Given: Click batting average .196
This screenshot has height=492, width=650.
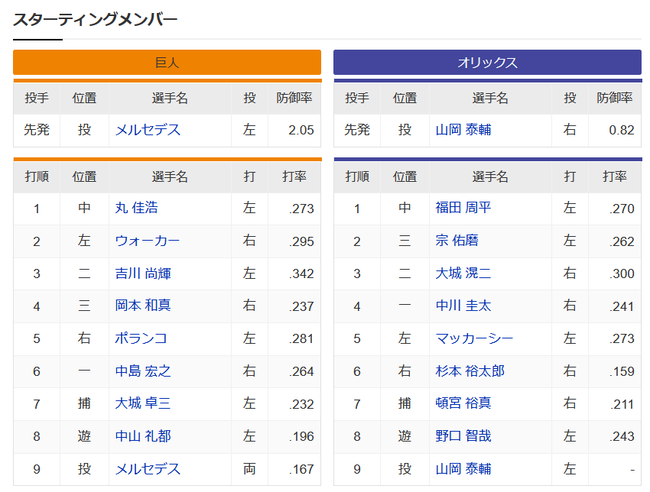Looking at the screenshot, I should click(301, 436).
